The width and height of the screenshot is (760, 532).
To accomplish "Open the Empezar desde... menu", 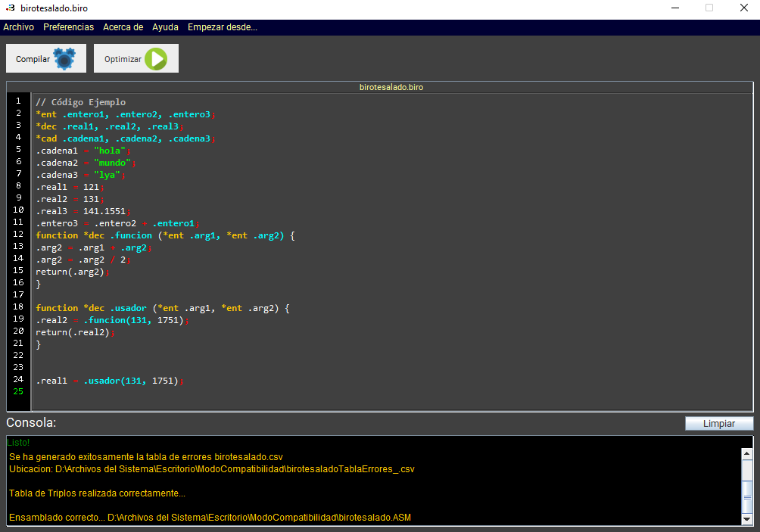I will point(223,26).
